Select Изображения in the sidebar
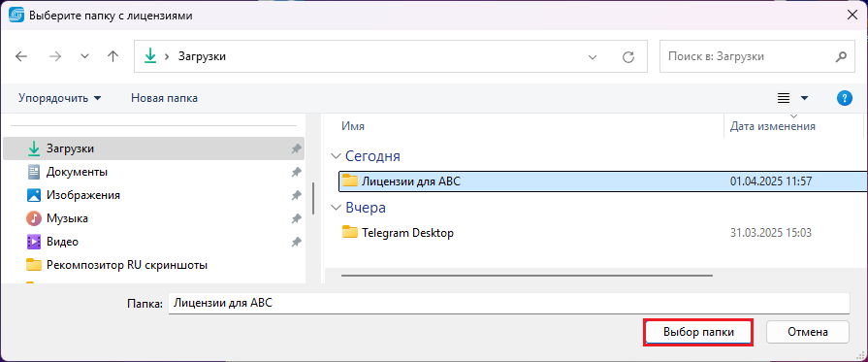 (153, 195)
